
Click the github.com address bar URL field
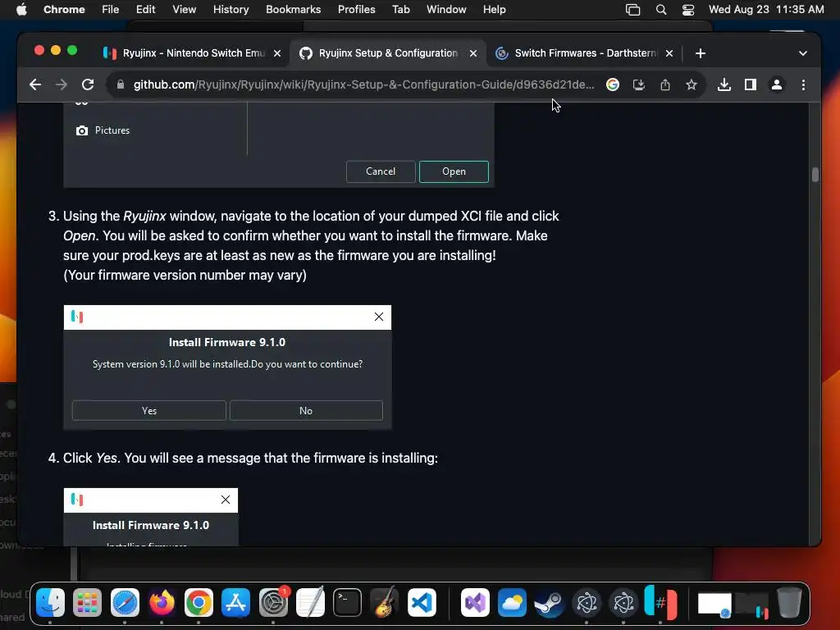click(363, 84)
